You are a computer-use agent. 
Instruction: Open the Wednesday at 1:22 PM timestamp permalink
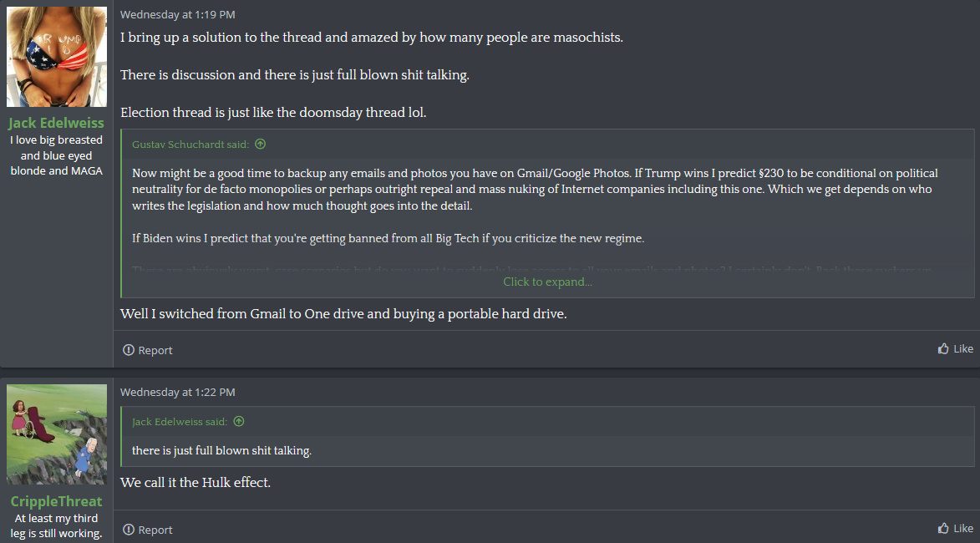(x=177, y=392)
